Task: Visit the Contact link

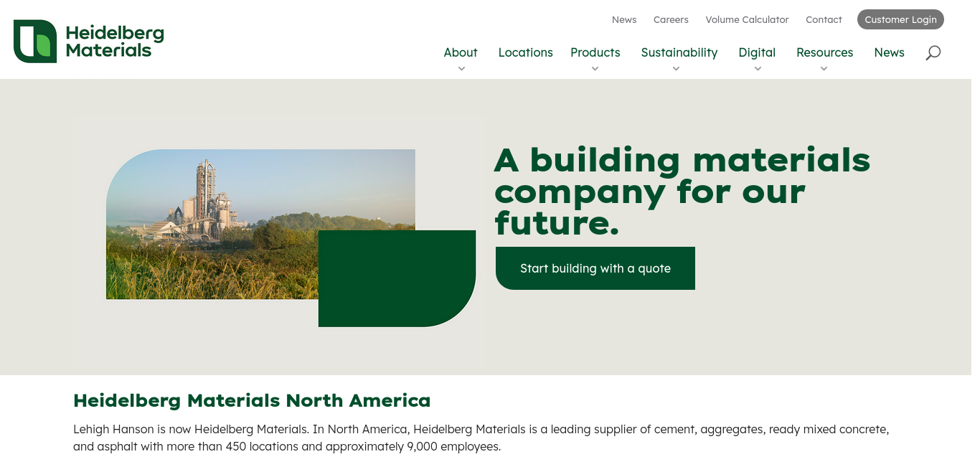Action: click(x=824, y=19)
